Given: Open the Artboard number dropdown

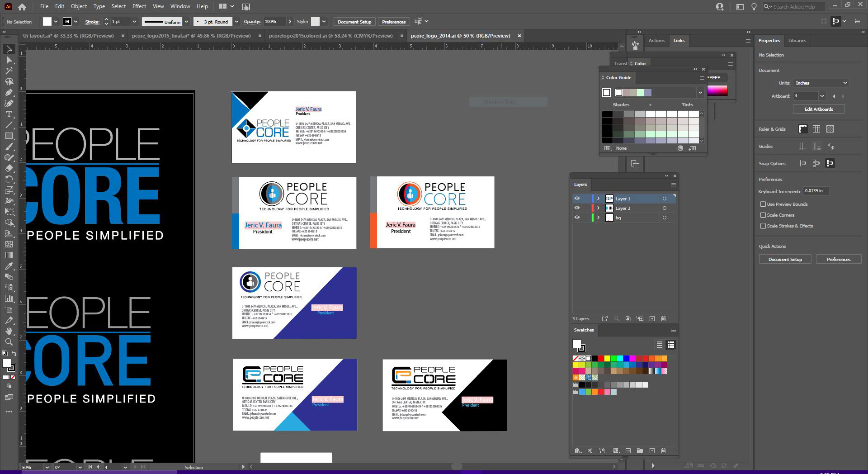Looking at the screenshot, I should (822, 96).
